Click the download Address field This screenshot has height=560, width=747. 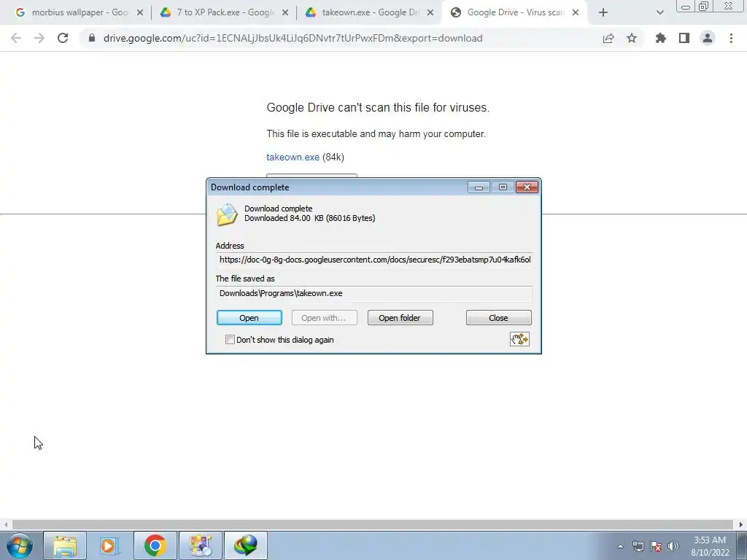point(374,260)
